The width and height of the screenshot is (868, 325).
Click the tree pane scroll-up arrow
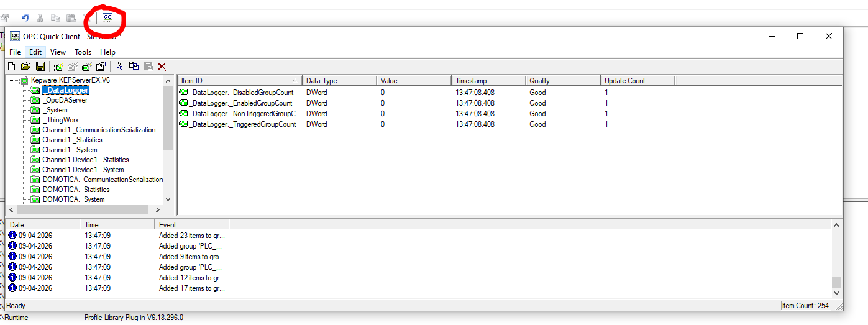click(168, 81)
